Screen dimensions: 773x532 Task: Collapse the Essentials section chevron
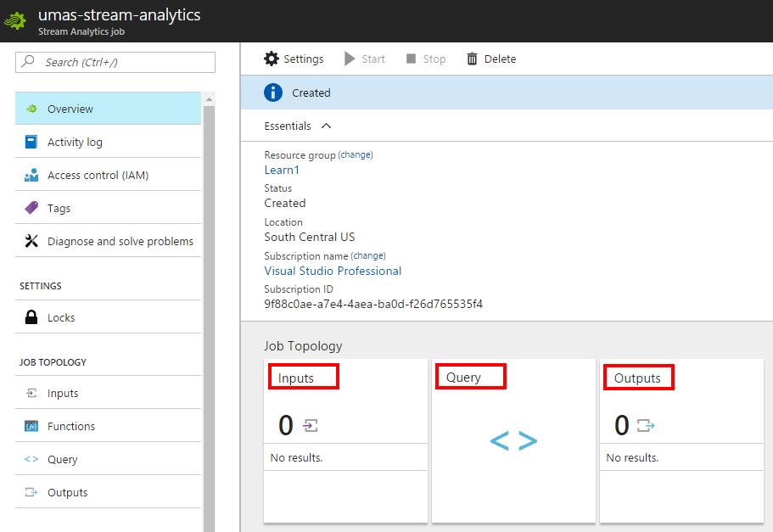click(326, 126)
